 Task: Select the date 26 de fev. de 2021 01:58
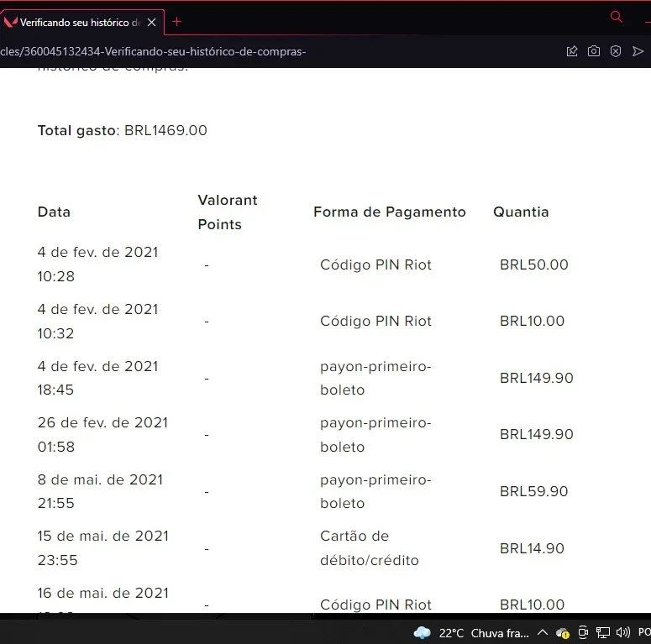102,434
